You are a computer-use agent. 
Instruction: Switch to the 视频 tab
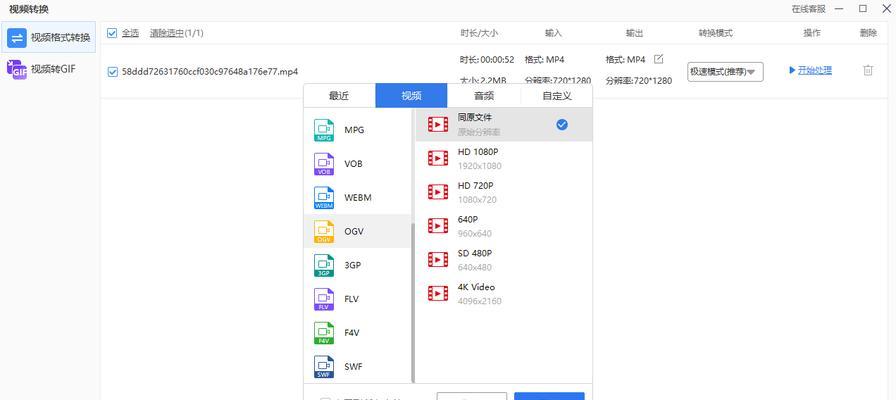click(411, 96)
